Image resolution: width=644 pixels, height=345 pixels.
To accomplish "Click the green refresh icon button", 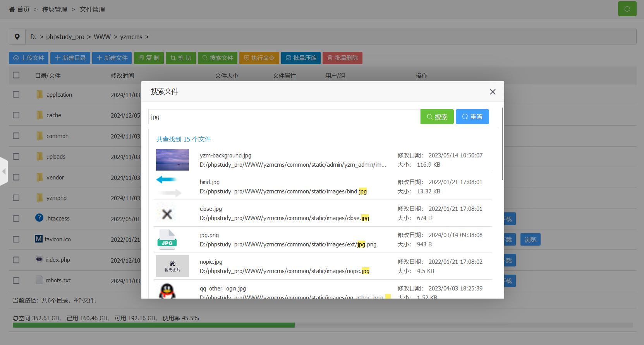I will 627,9.
